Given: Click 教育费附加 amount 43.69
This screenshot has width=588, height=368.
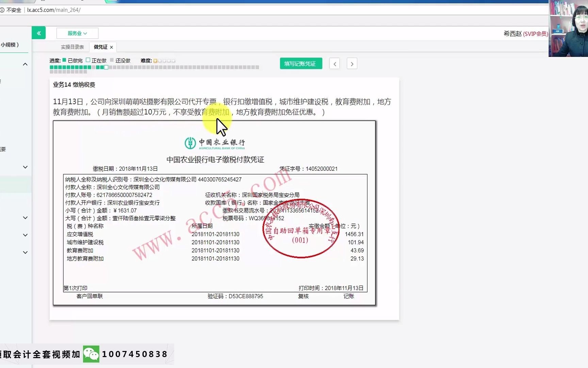Looking at the screenshot, I should pyautogui.click(x=357, y=250).
